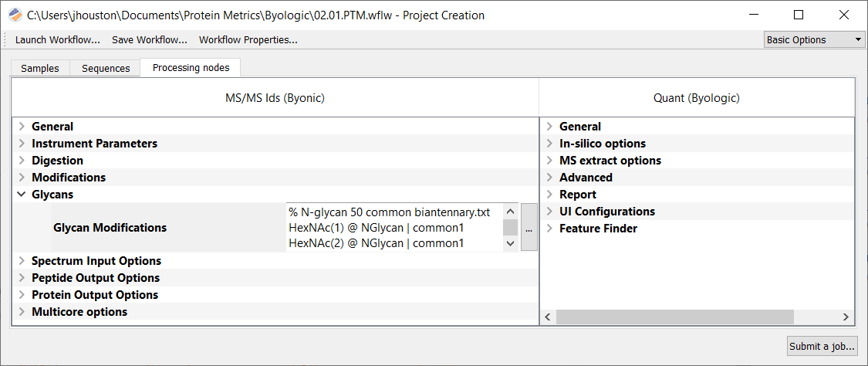Click Save Workflow in toolbar
868x366 pixels.
[x=150, y=40]
